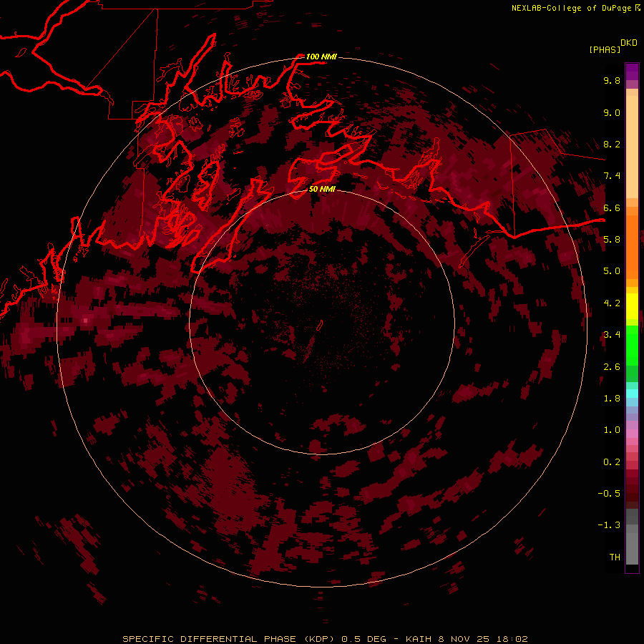
Task: Click the bright green color bar segment
Action: pyautogui.click(x=632, y=346)
